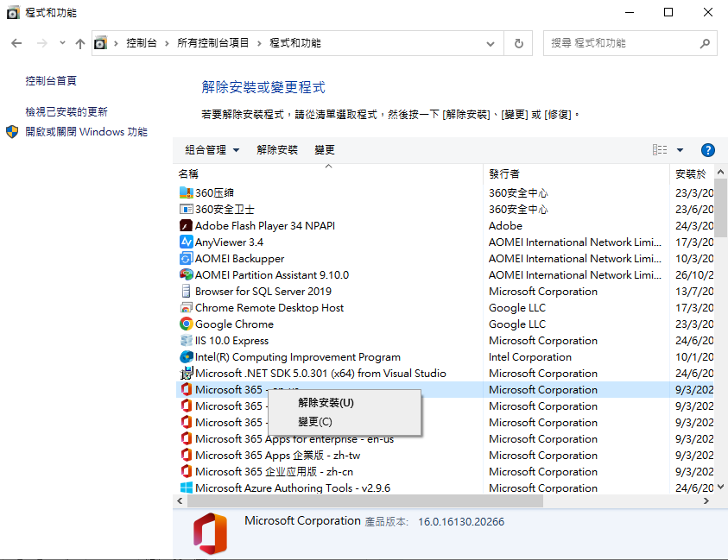
Task: Select the Google Chrome name text
Action: click(235, 324)
